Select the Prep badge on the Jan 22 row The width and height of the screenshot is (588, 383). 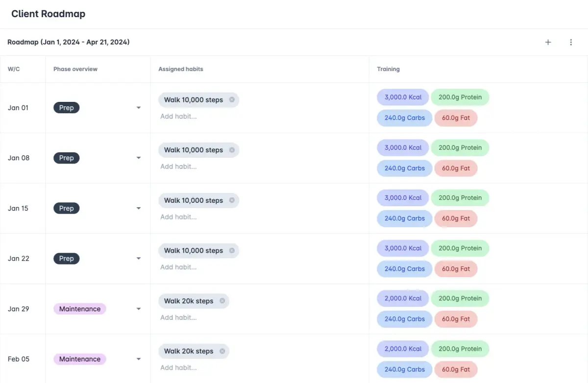(66, 258)
